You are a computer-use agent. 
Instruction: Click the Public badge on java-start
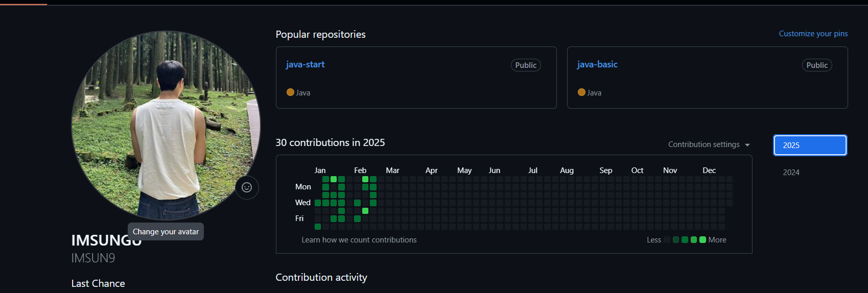point(526,65)
